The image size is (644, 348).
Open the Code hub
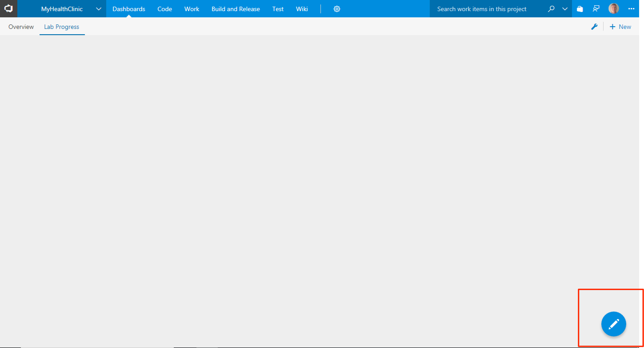164,9
